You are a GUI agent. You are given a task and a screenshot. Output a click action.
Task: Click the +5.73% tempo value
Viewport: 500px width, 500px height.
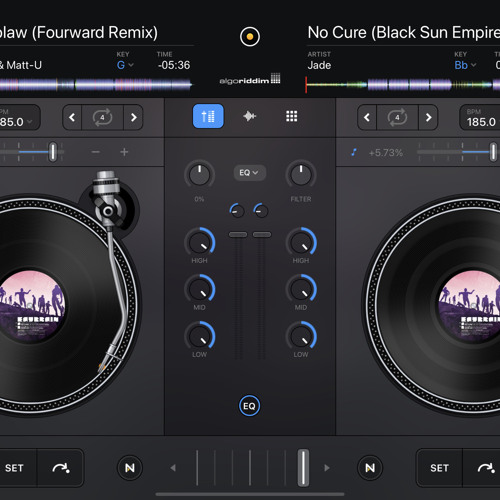(386, 153)
